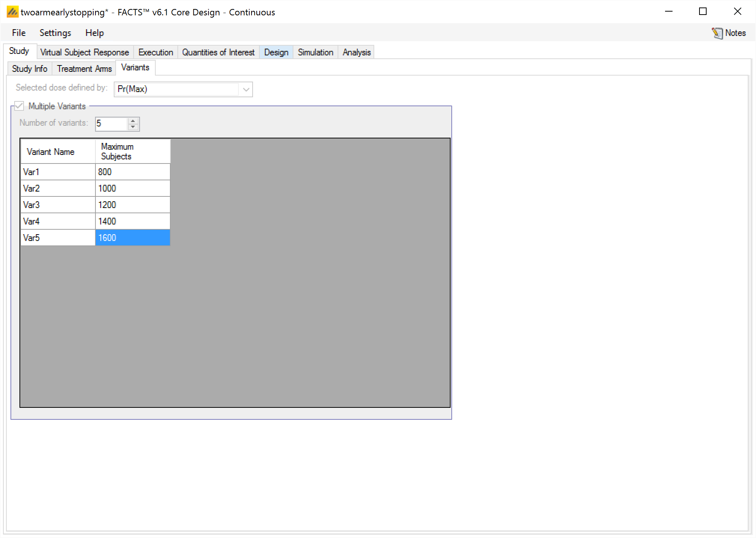Open the Notes panel icon
The height and width of the screenshot is (538, 756).
tap(717, 33)
